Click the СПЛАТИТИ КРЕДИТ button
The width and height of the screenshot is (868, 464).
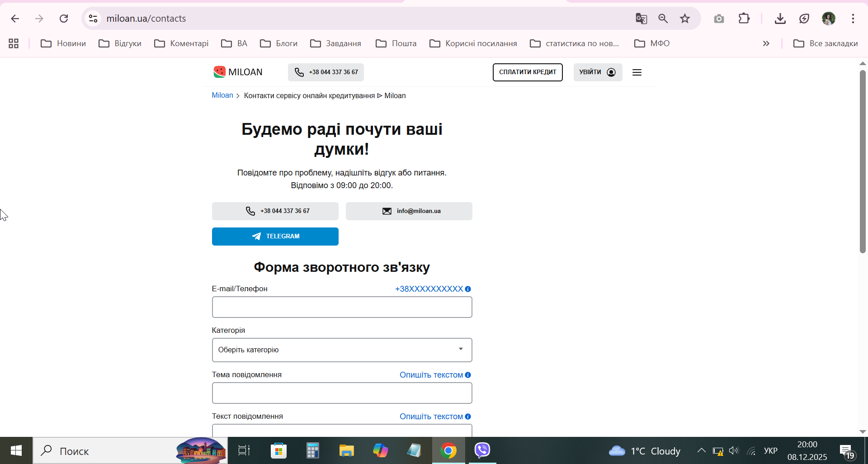(x=528, y=72)
